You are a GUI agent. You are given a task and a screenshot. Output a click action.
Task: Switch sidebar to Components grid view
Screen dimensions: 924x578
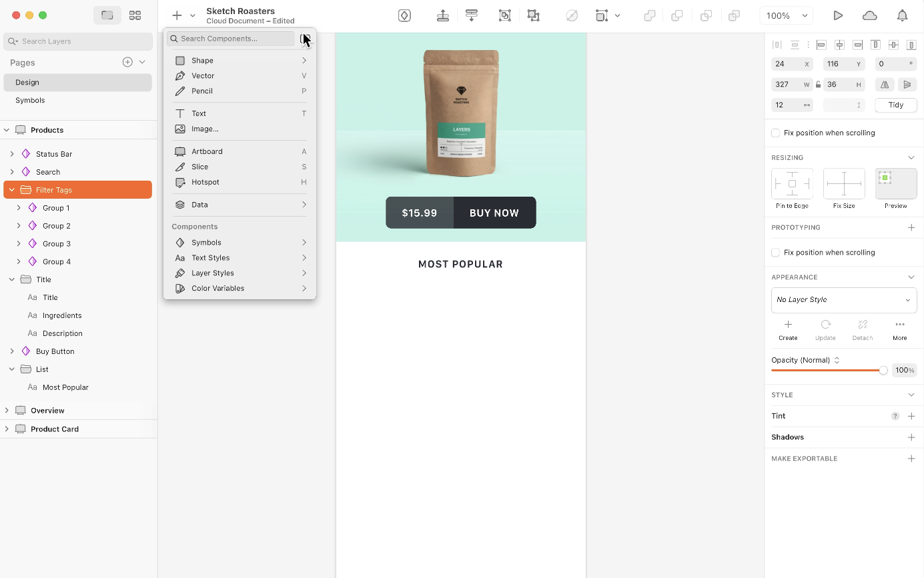point(135,15)
